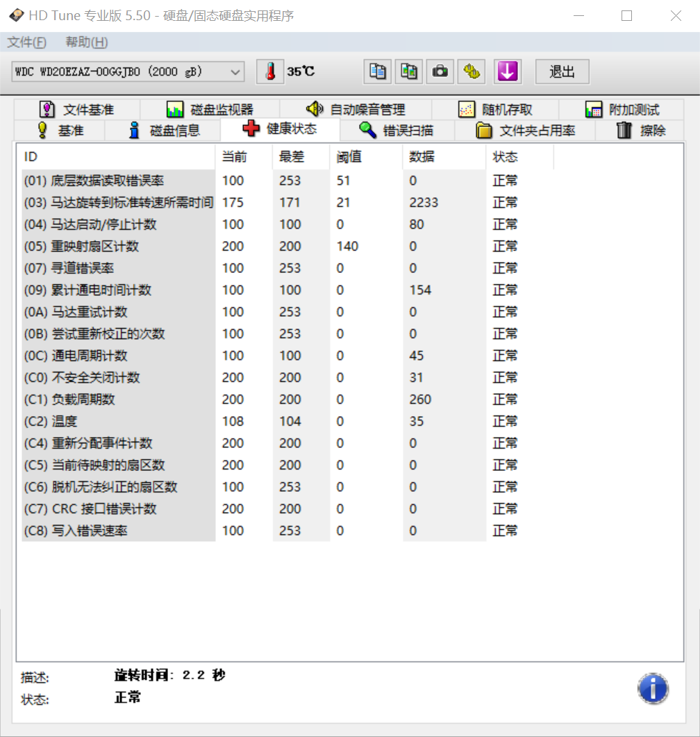
Task: Maximize the HD Tune window
Action: (626, 16)
